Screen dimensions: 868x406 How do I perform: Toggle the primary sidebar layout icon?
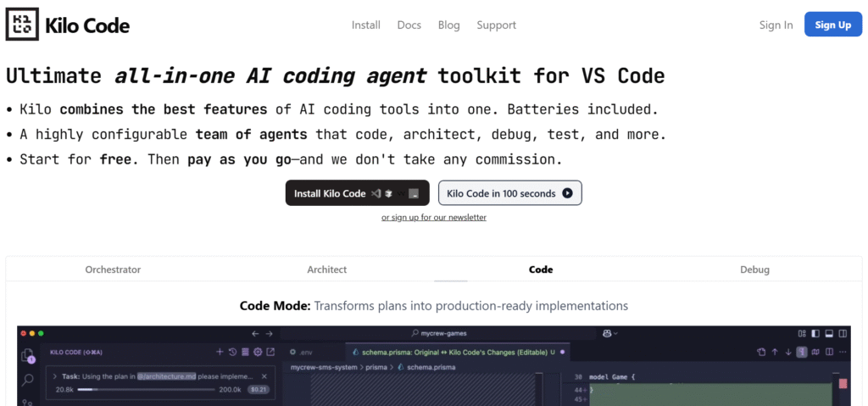[x=815, y=333]
